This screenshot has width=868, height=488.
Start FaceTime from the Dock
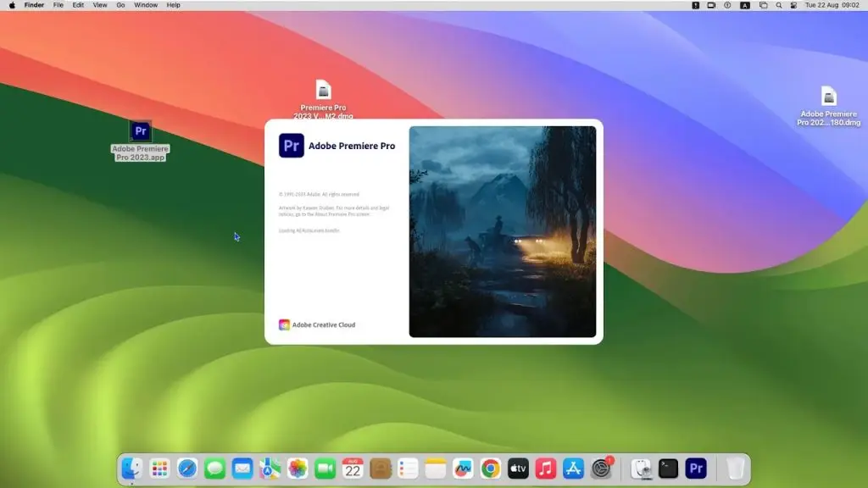(325, 469)
